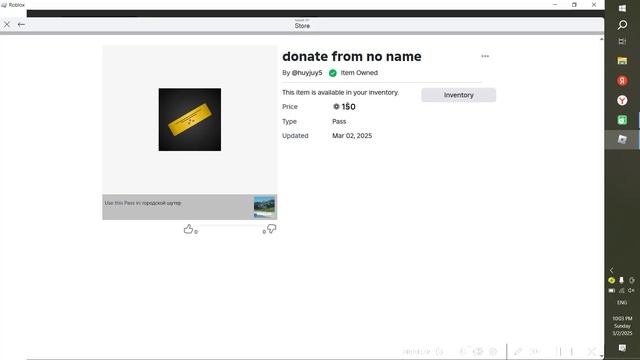This screenshot has height=360, width=640.
Task: Click the Store header title
Action: click(302, 26)
